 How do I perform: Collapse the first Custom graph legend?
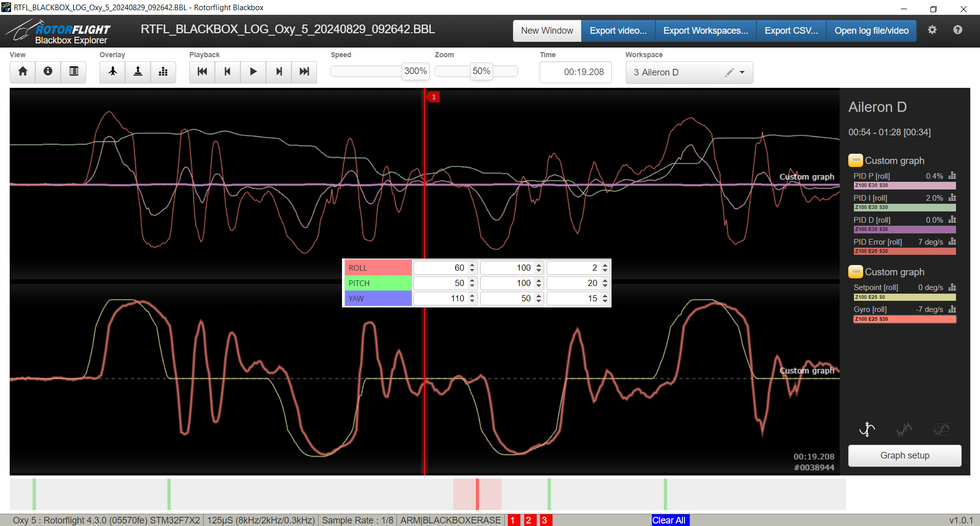tap(855, 160)
